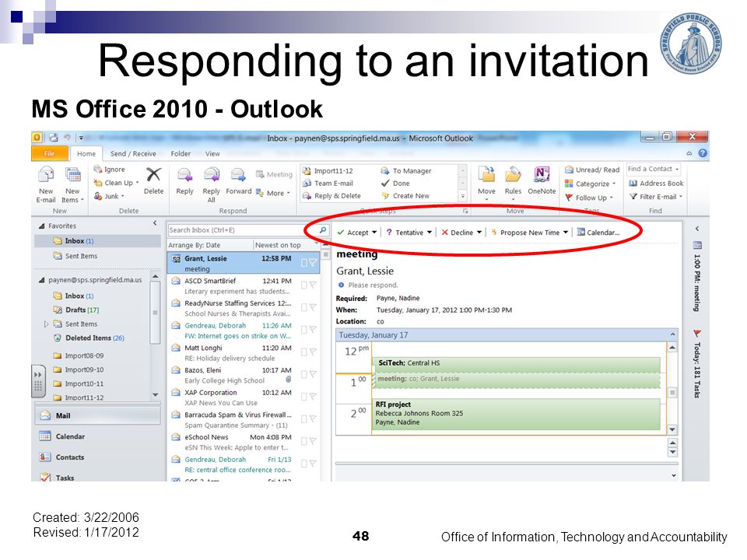
Task: Click the Rules icon
Action: (513, 175)
